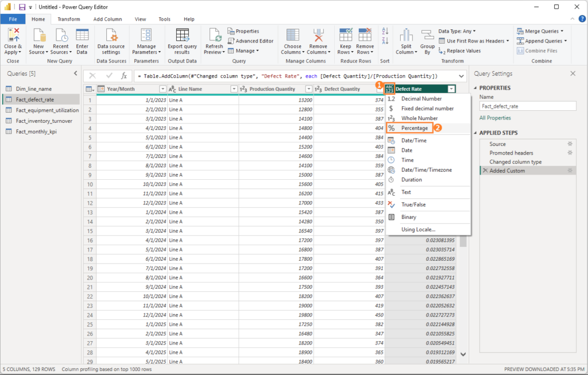The image size is (588, 375).
Task: Open All Properties link
Action: (x=495, y=118)
